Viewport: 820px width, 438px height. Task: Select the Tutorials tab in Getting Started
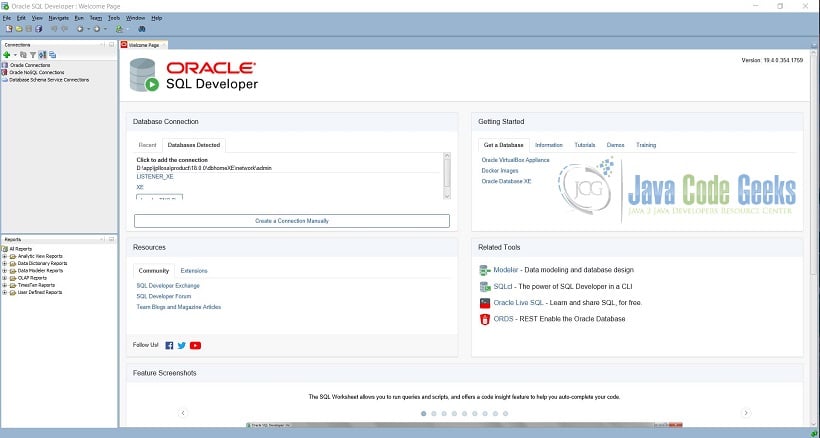pyautogui.click(x=585, y=145)
